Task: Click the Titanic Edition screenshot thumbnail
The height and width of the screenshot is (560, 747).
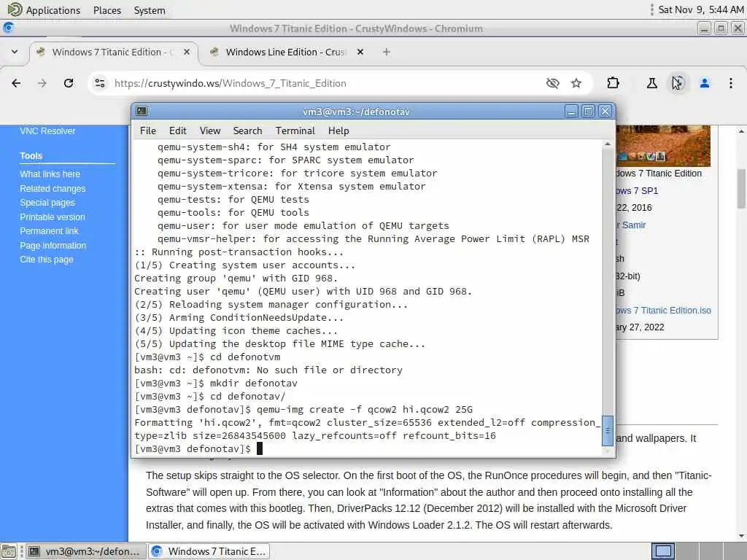Action: point(663,146)
